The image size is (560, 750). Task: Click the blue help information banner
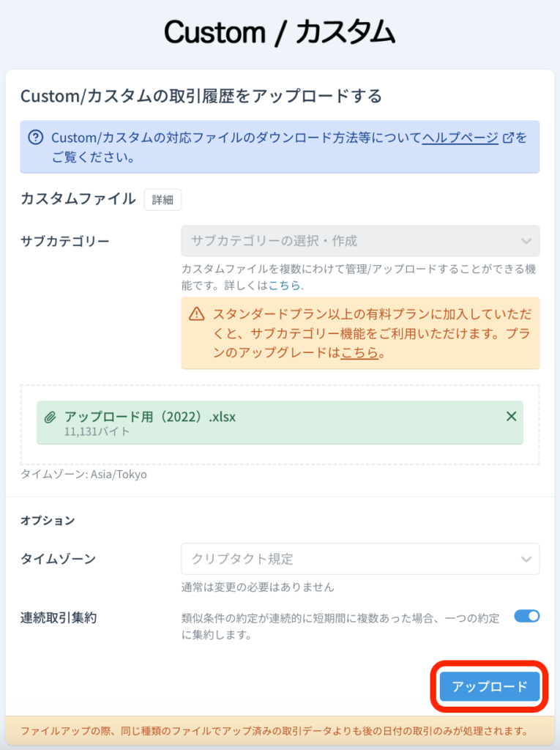(280, 146)
